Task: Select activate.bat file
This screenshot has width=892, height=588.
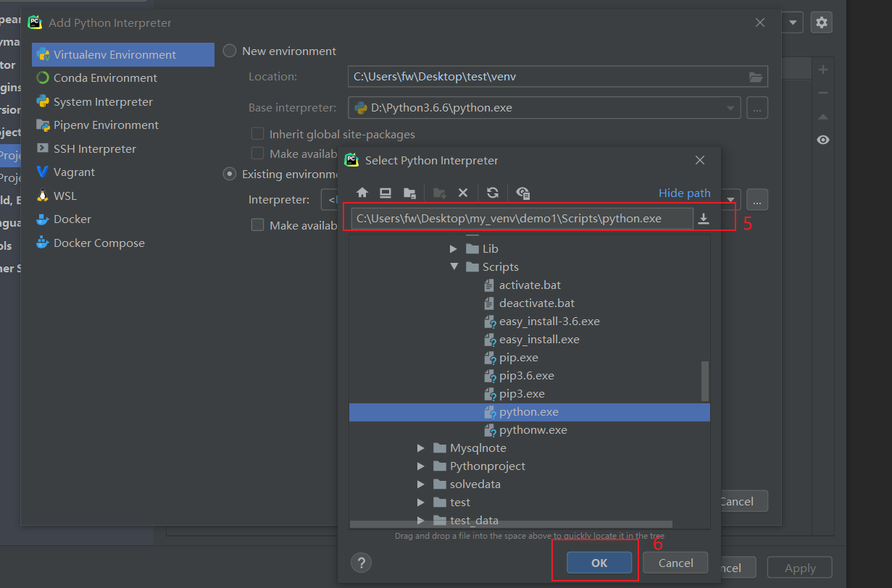Action: (x=530, y=285)
